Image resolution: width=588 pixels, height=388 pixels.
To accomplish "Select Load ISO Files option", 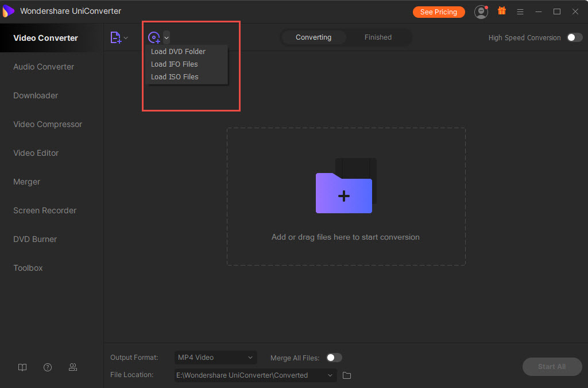I will 175,77.
